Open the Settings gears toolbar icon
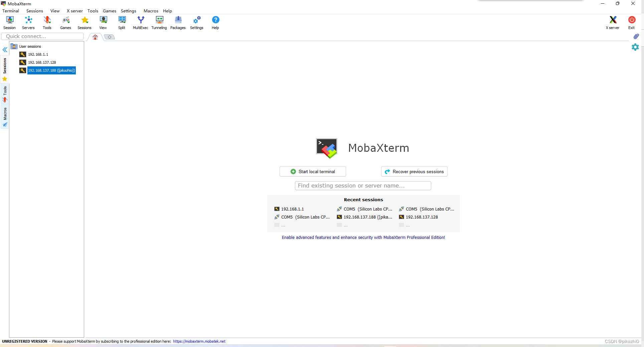This screenshot has width=644, height=347. (197, 23)
